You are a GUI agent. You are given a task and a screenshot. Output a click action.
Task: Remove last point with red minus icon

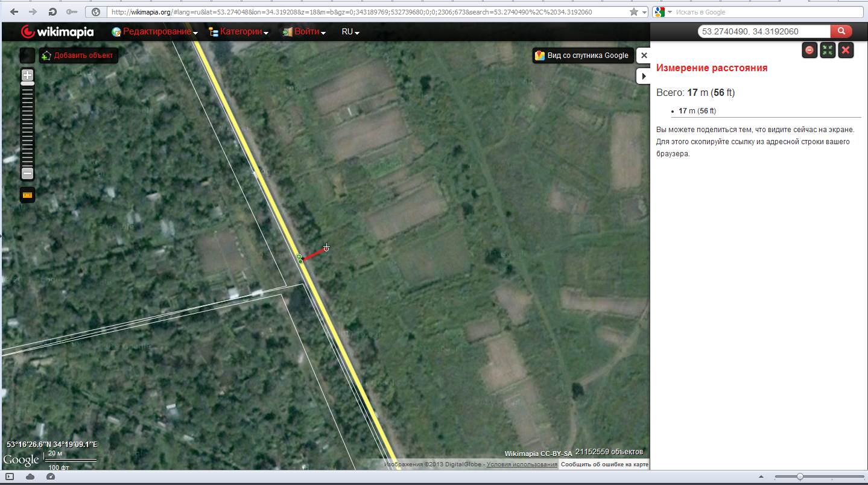[809, 50]
